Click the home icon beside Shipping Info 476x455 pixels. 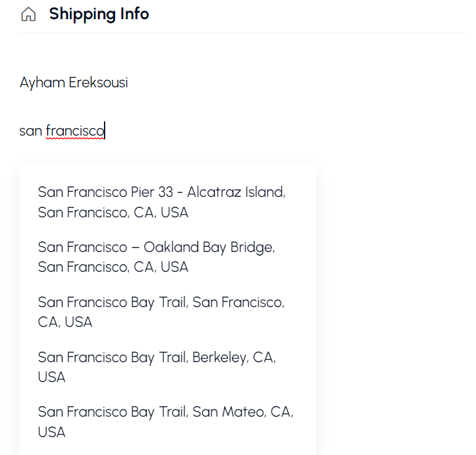[28, 14]
